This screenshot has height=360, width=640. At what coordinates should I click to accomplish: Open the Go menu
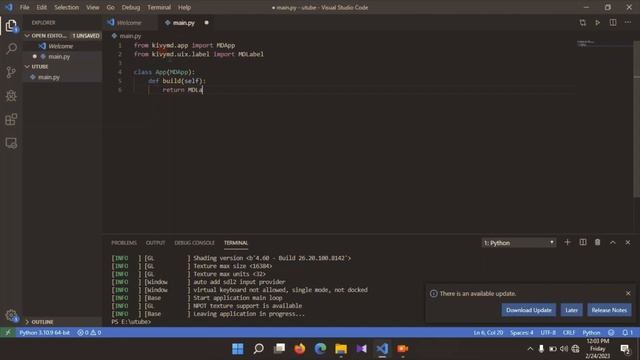(x=110, y=7)
